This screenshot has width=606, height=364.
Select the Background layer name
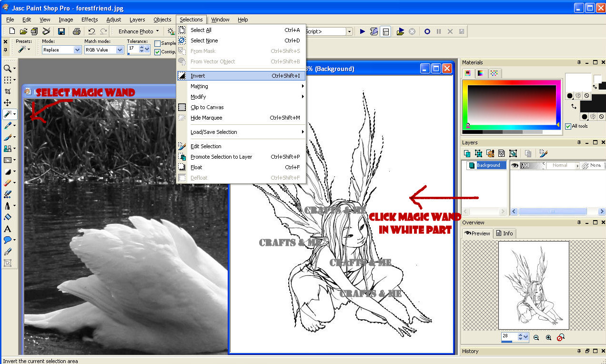point(489,165)
